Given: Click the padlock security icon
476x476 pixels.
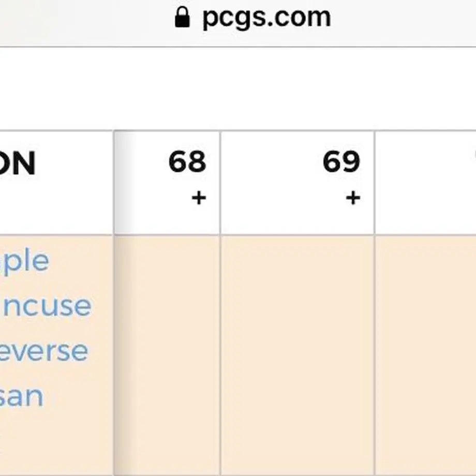Looking at the screenshot, I should coord(183,17).
